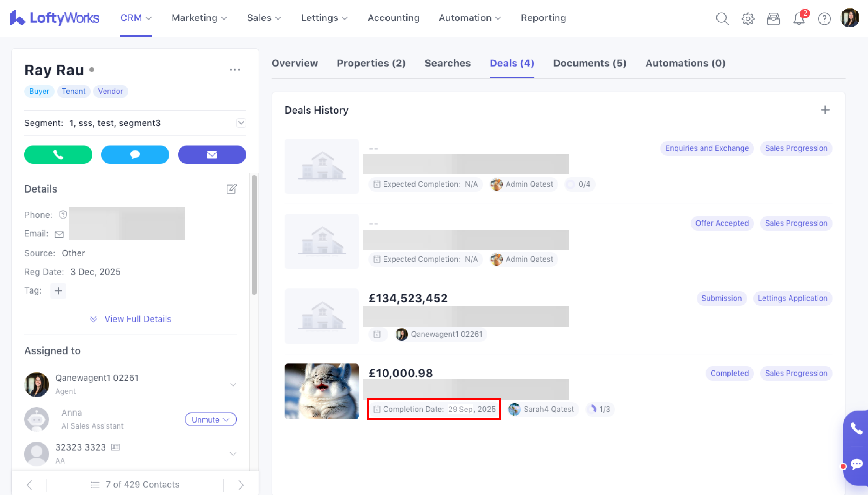
Task: Edit the Details section with pencil icon
Action: point(231,189)
